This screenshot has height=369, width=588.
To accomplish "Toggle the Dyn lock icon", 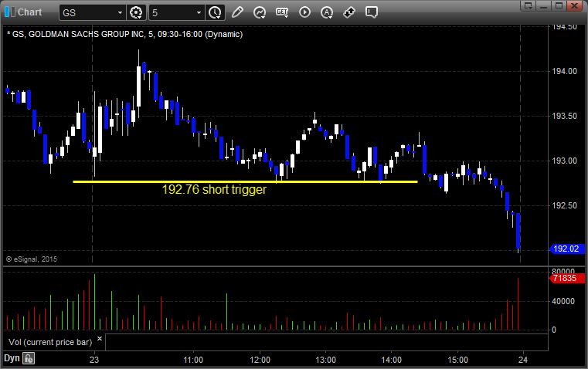I will 29,358.
